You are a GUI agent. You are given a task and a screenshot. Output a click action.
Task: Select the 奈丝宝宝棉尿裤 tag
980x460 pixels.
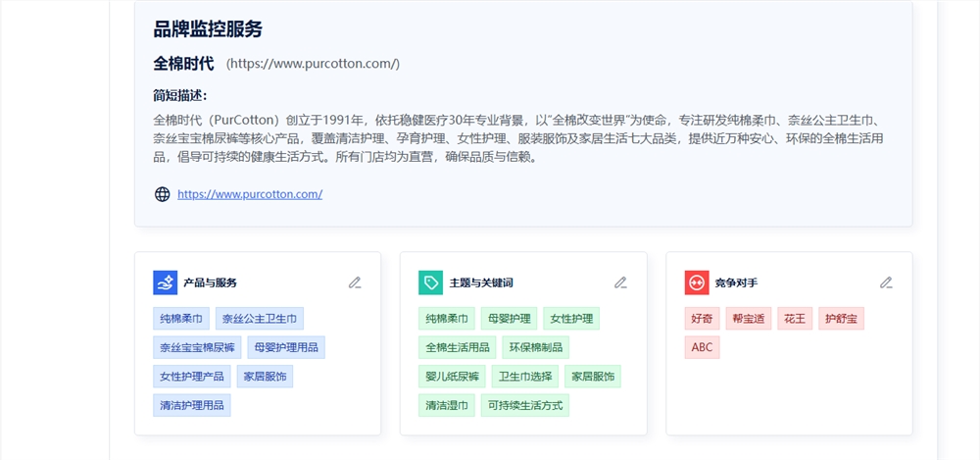197,347
